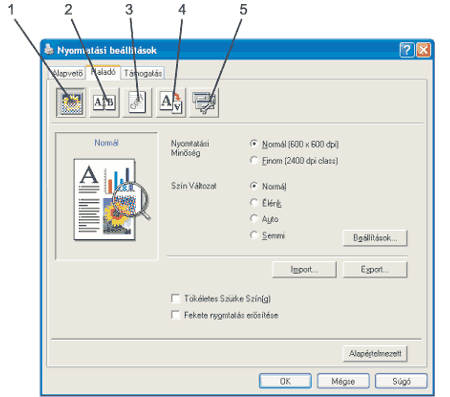The height and width of the screenshot is (397, 450).
Task: Select the Print Quality icon
Action: [71, 103]
